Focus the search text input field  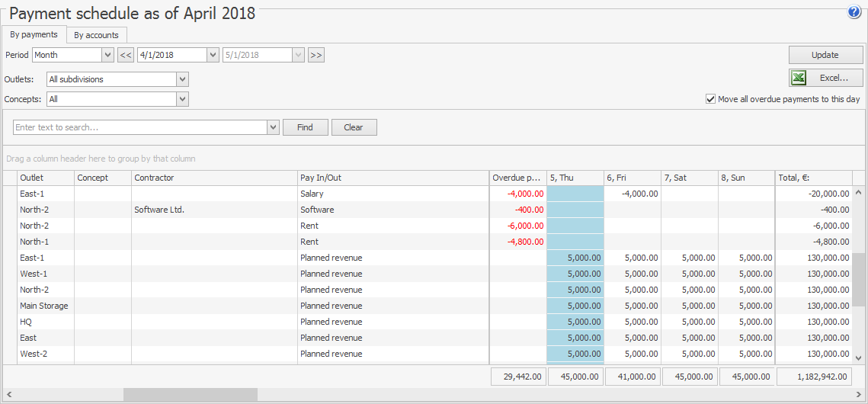[x=140, y=127]
